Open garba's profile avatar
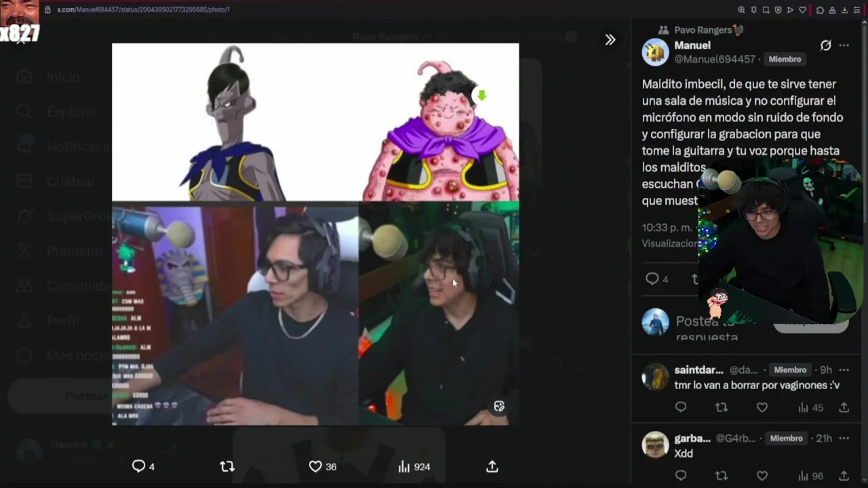 click(x=655, y=445)
